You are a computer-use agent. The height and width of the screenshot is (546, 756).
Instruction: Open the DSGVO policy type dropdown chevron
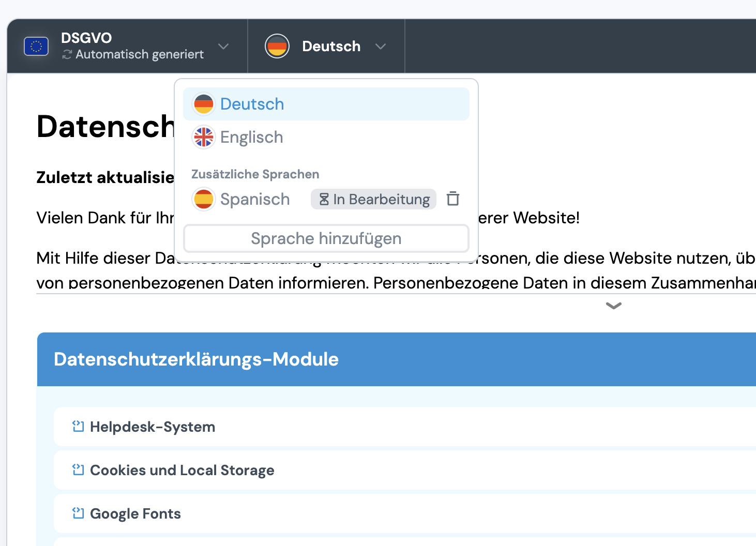[x=223, y=47]
